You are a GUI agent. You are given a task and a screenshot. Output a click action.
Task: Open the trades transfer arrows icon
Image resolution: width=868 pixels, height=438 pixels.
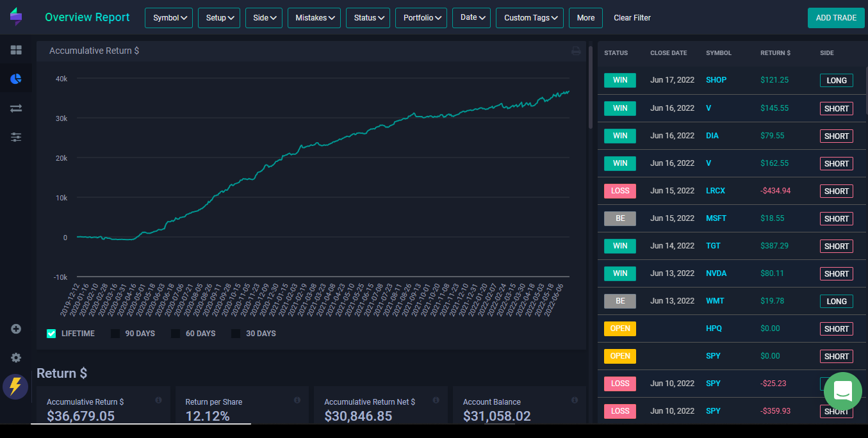16,108
